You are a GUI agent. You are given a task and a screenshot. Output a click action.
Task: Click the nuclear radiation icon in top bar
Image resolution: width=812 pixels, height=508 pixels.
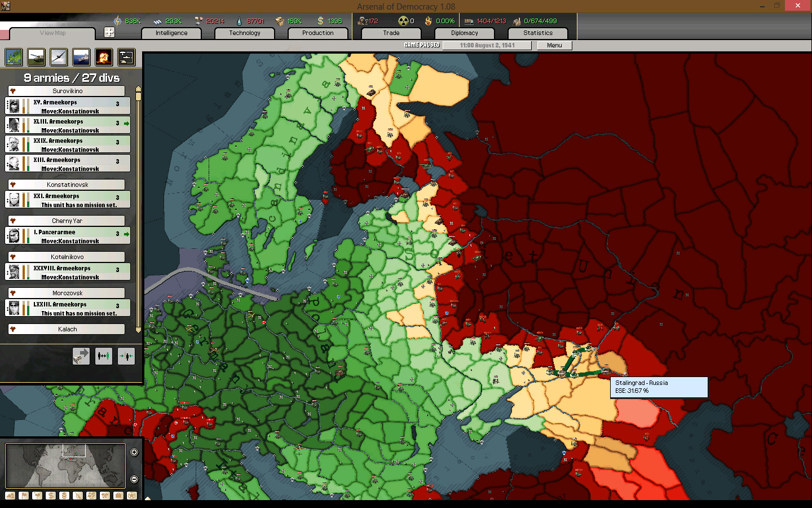pos(403,21)
